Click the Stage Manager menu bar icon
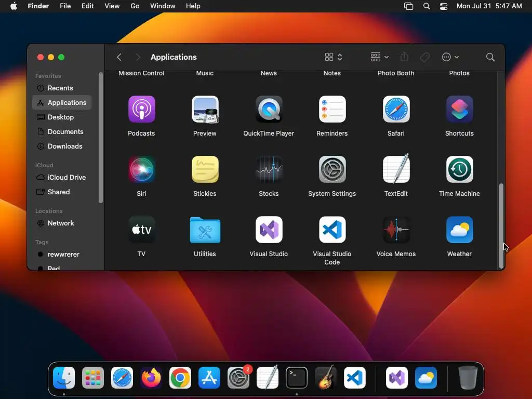532x399 pixels. tap(408, 6)
